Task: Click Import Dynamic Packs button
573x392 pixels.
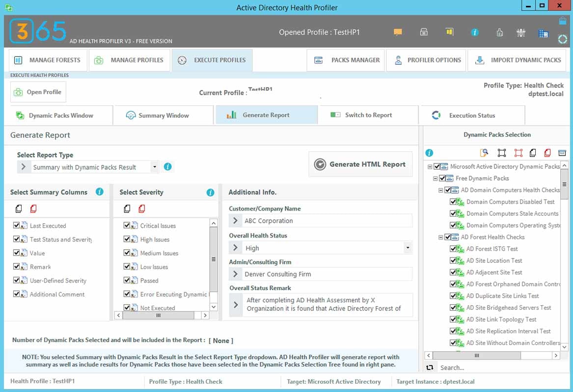Action: 517,60
